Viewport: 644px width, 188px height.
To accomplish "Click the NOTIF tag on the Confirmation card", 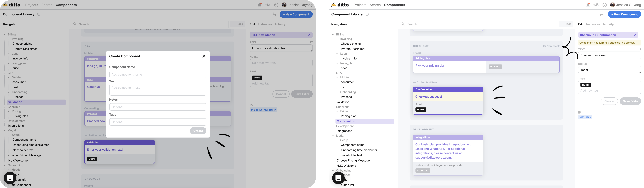I will click(x=421, y=110).
